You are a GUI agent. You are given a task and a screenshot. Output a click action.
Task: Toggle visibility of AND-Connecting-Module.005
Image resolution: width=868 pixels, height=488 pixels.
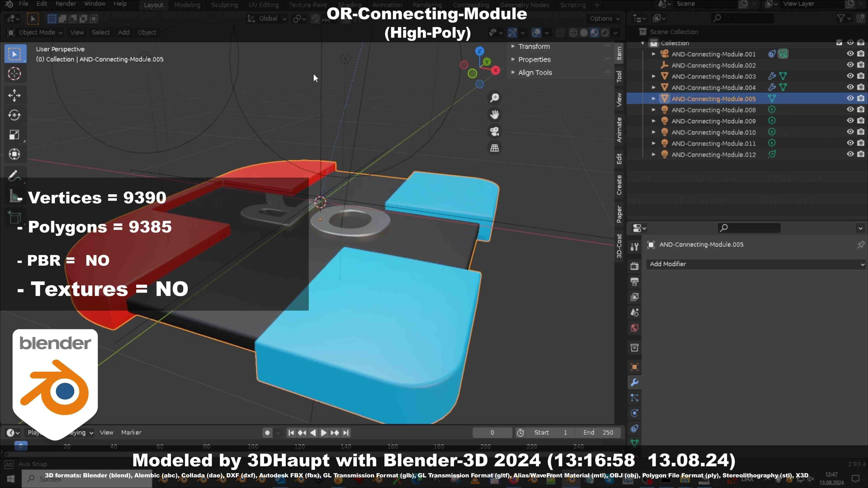[x=850, y=98]
